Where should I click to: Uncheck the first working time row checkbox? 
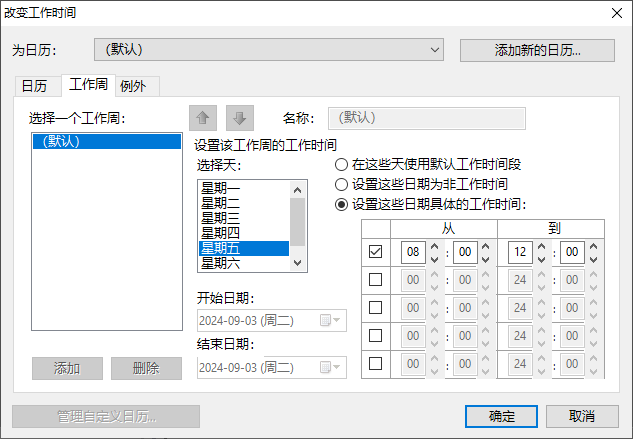point(376,252)
